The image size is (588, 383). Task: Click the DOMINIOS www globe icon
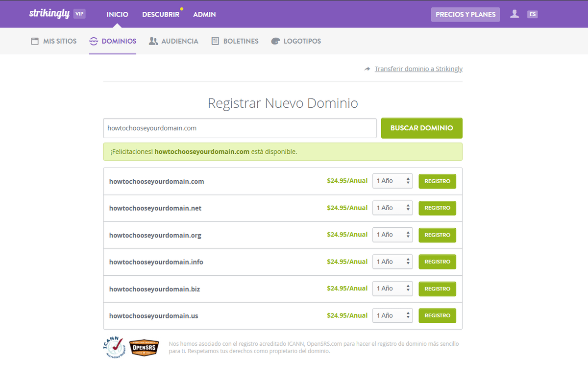click(94, 41)
